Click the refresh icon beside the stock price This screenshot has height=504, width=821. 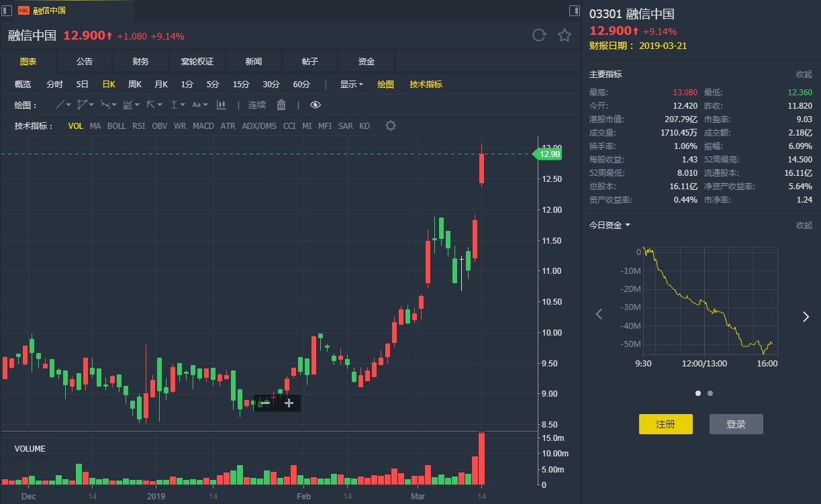[539, 36]
